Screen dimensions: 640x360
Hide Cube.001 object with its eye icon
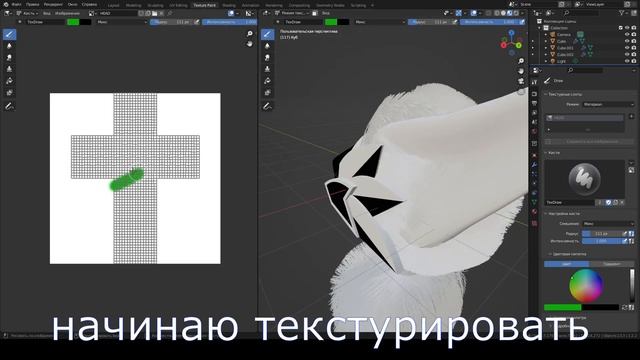(x=627, y=48)
